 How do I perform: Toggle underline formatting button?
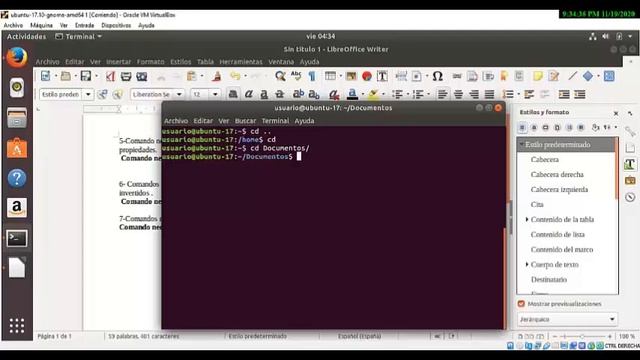pyautogui.click(x=264, y=94)
